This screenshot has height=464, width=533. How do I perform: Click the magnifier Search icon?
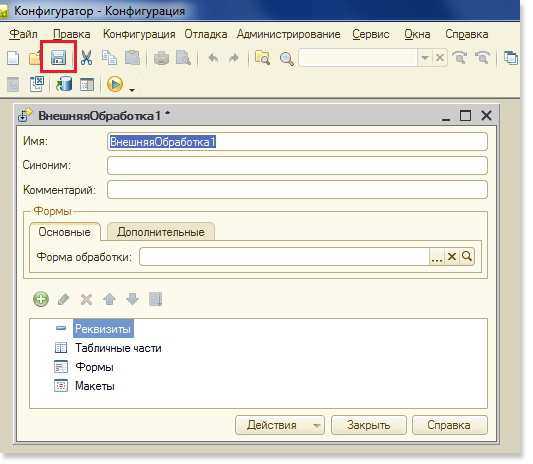[287, 58]
